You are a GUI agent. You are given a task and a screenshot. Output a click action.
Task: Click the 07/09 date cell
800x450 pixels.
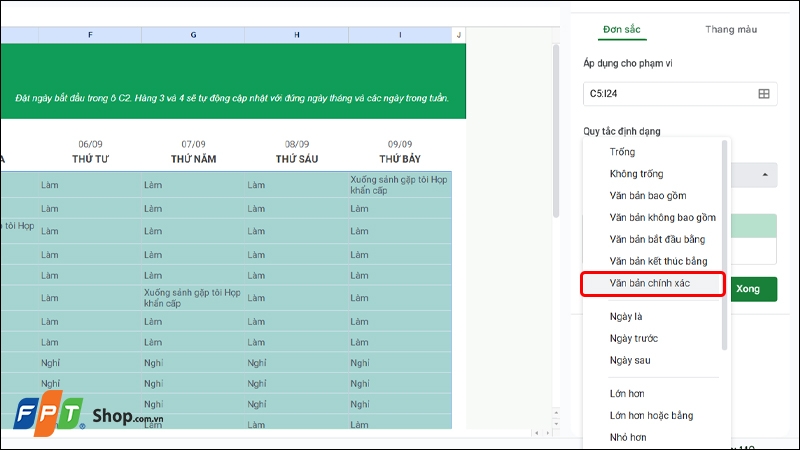[193, 144]
